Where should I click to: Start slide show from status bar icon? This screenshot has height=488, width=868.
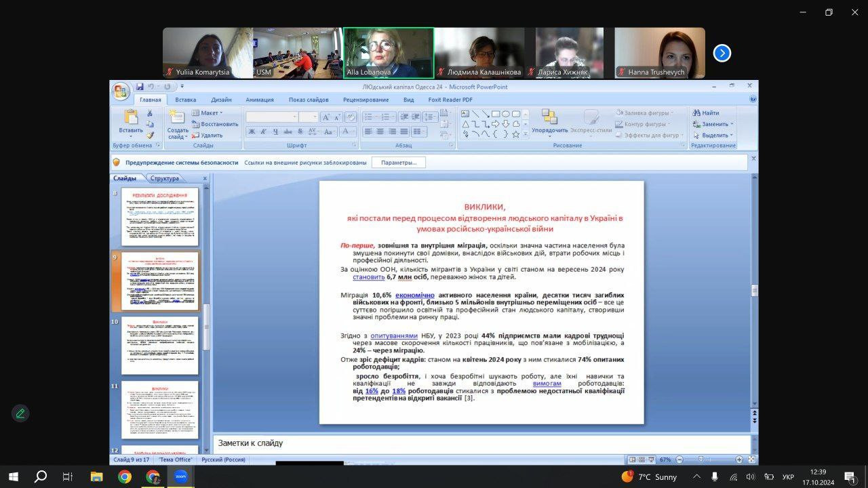pos(650,460)
